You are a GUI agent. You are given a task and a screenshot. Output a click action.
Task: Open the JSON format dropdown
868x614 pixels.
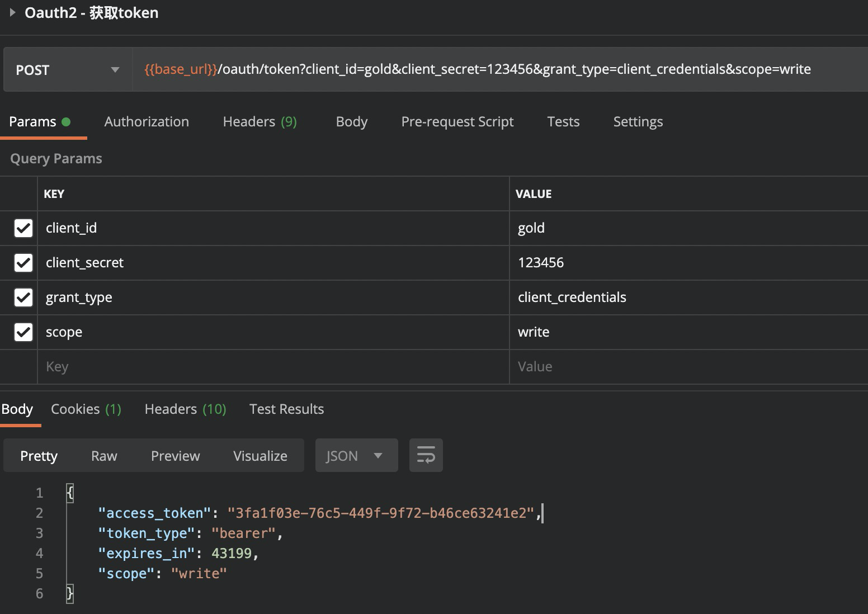tap(356, 455)
